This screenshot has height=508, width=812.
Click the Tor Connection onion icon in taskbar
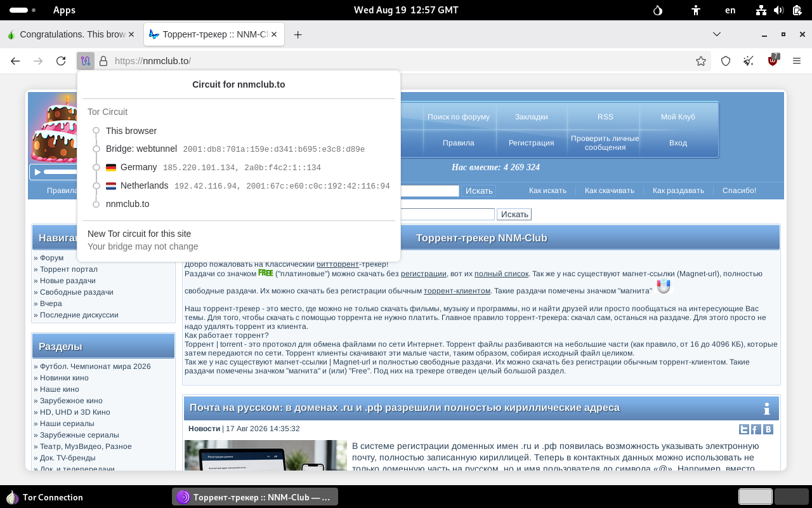tap(12, 497)
